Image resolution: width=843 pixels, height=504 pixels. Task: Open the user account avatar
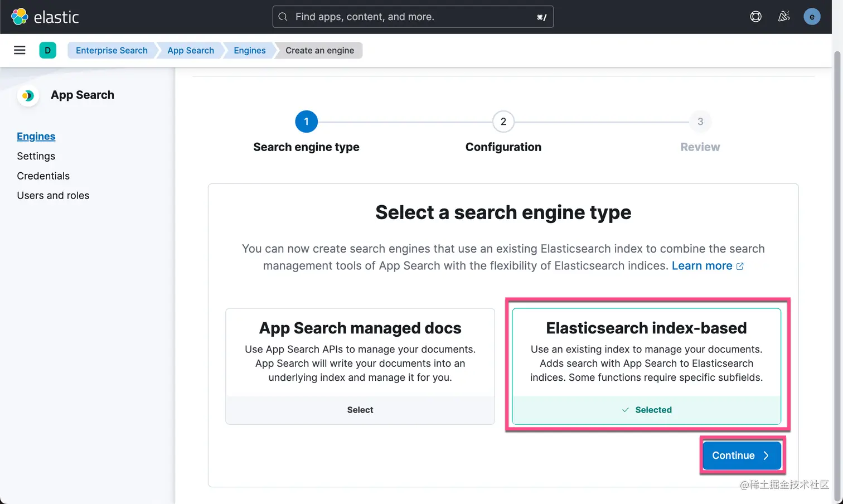[x=812, y=17]
